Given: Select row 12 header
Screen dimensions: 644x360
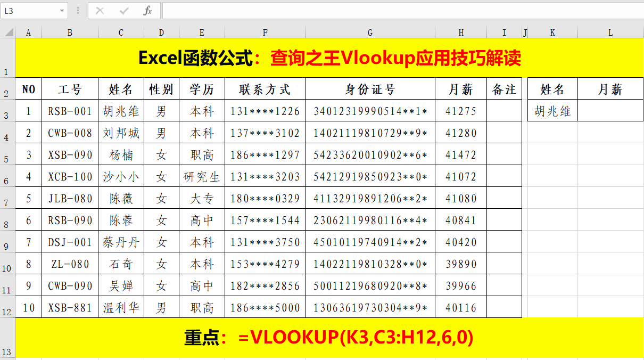Looking at the screenshot, I should click(x=7, y=307).
